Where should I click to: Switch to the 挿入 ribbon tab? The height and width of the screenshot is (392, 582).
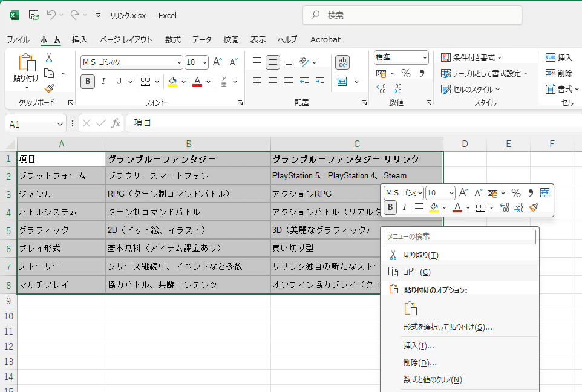79,39
